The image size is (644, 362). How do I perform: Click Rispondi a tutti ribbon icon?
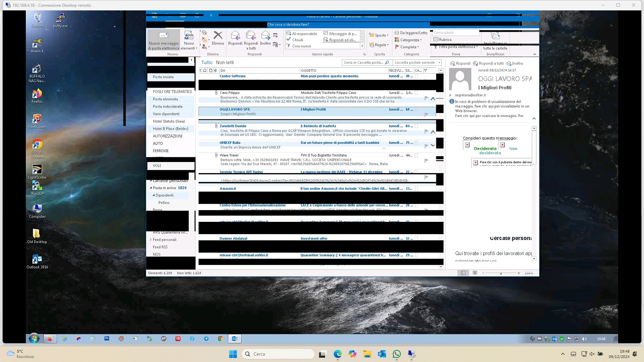click(x=251, y=40)
